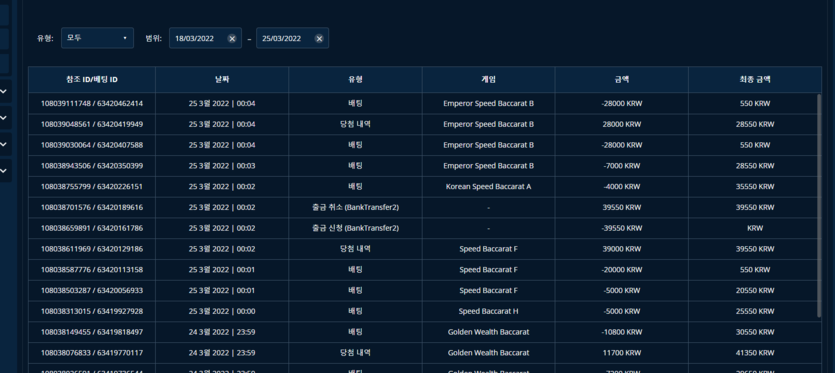This screenshot has width=835, height=373.
Task: Click the 날짜 column header
Action: point(222,79)
